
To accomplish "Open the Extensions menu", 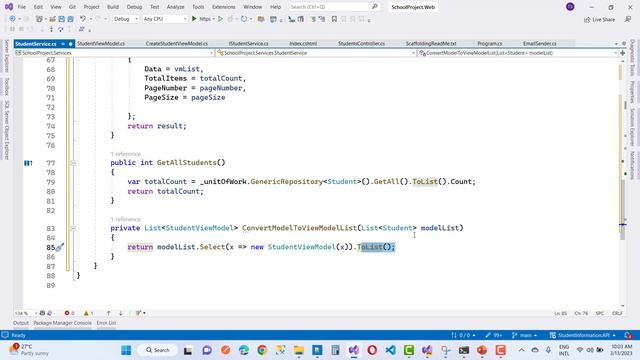I will pos(223,7).
